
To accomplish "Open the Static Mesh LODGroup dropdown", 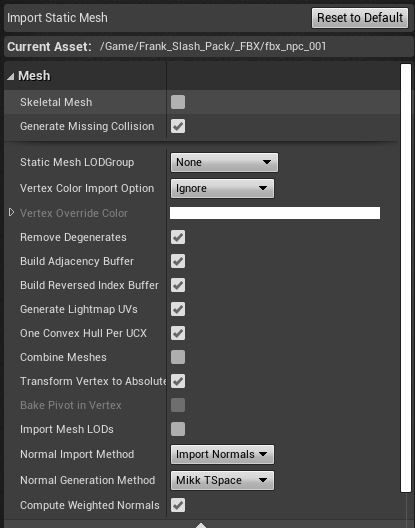I will [x=224, y=162].
